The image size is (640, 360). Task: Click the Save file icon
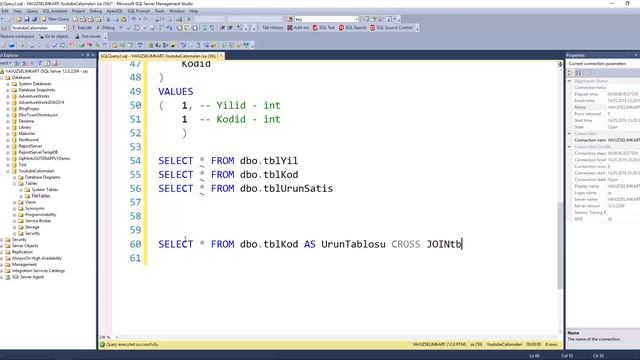tap(27, 19)
